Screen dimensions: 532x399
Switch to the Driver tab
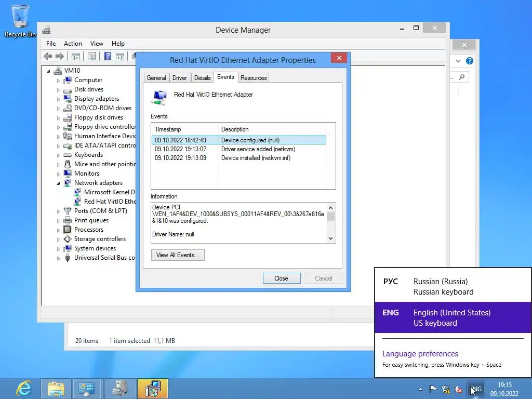coord(180,78)
